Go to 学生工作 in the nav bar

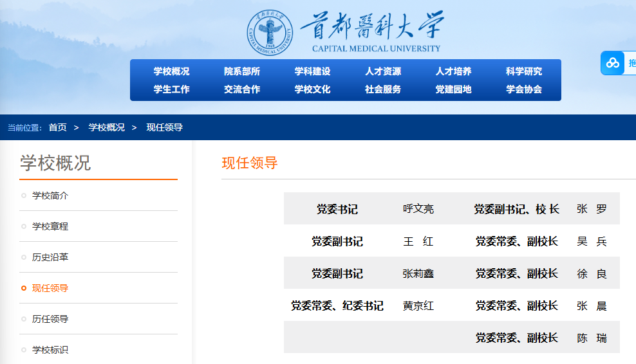[172, 89]
